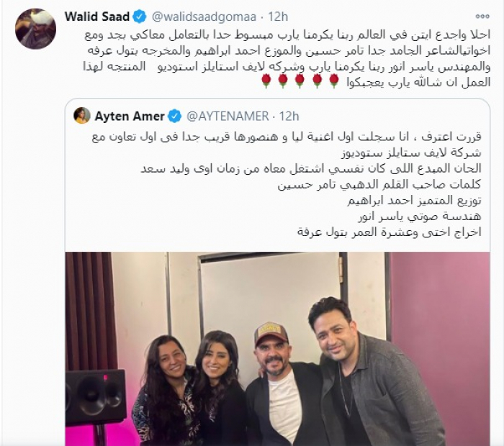Click Ayten Amer display name
The width and height of the screenshot is (504, 446).
pyautogui.click(x=130, y=116)
